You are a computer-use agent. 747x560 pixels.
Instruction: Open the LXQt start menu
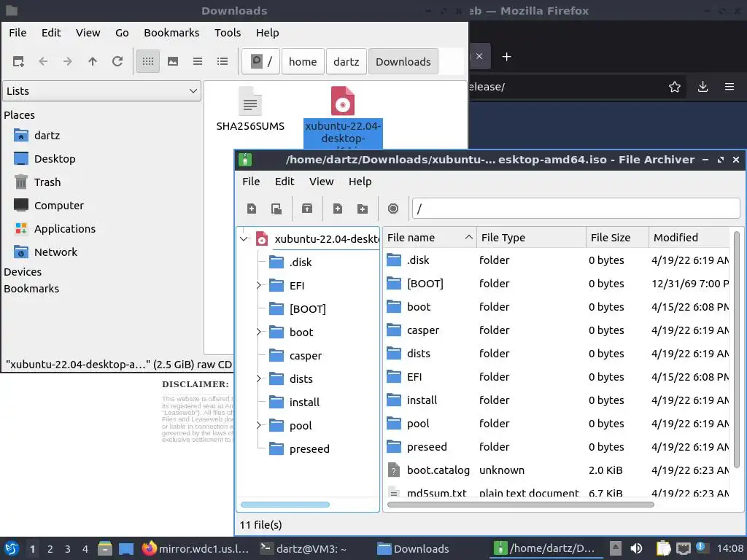[x=12, y=548]
